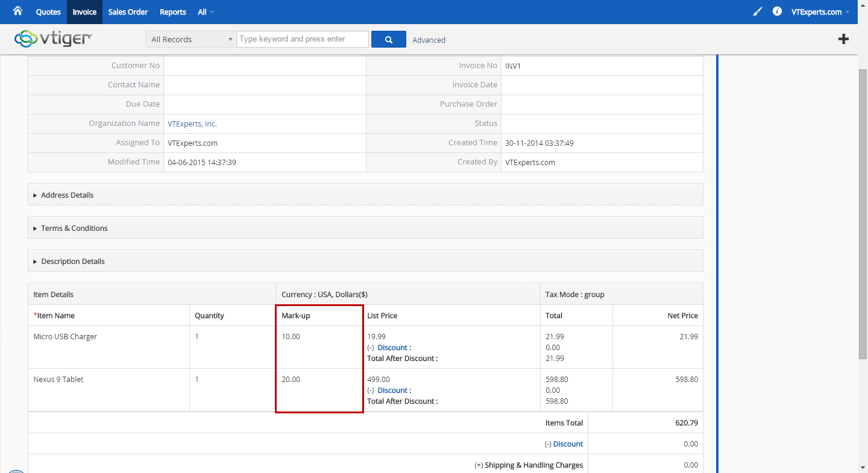Screen dimensions: 868x473
Task: Click the INV1 invoice number value
Action: (513, 66)
